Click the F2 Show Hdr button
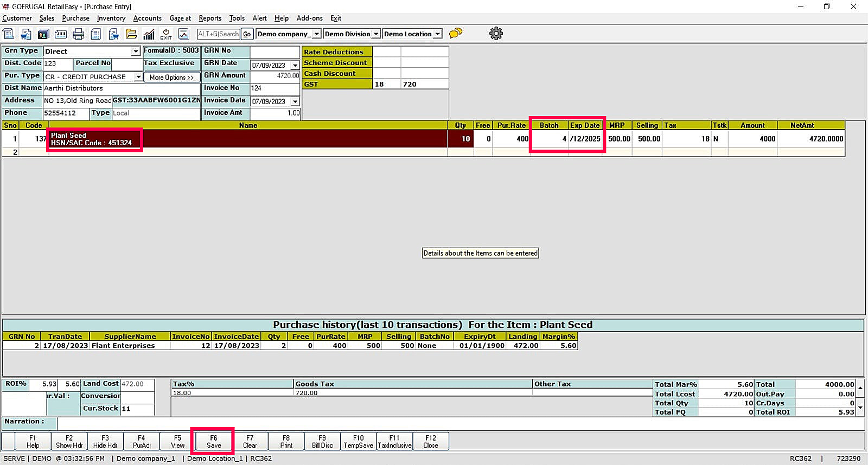This screenshot has width=868, height=465. click(x=69, y=441)
